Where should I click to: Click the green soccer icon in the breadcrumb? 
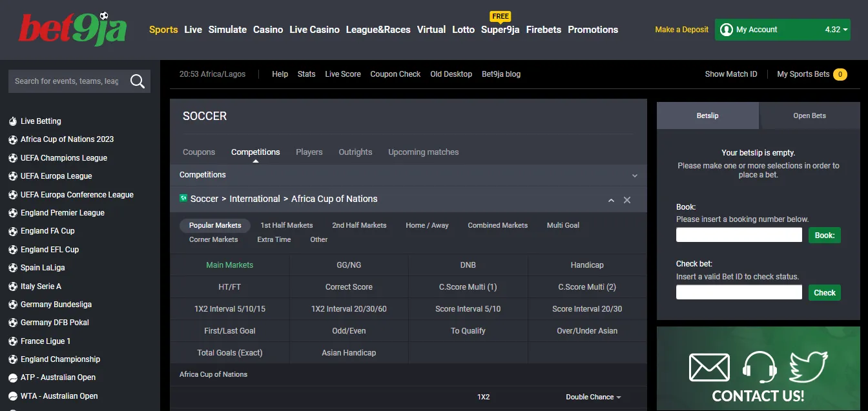tap(182, 199)
